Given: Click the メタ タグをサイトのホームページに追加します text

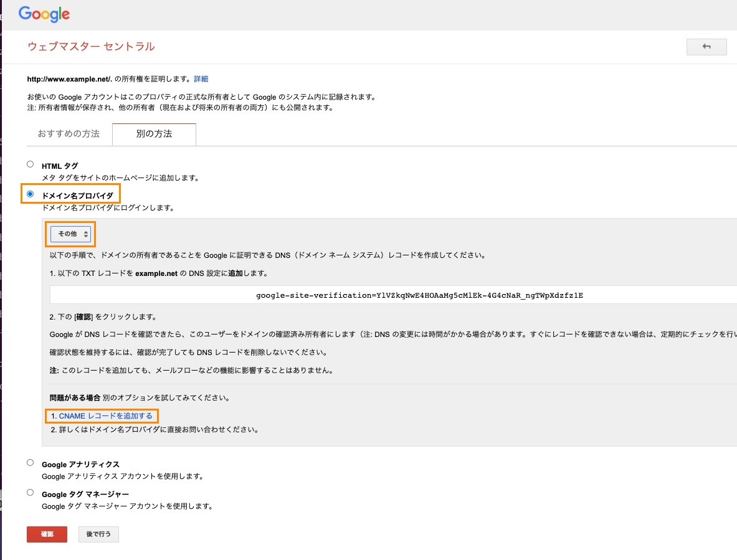Looking at the screenshot, I should coord(121,178).
